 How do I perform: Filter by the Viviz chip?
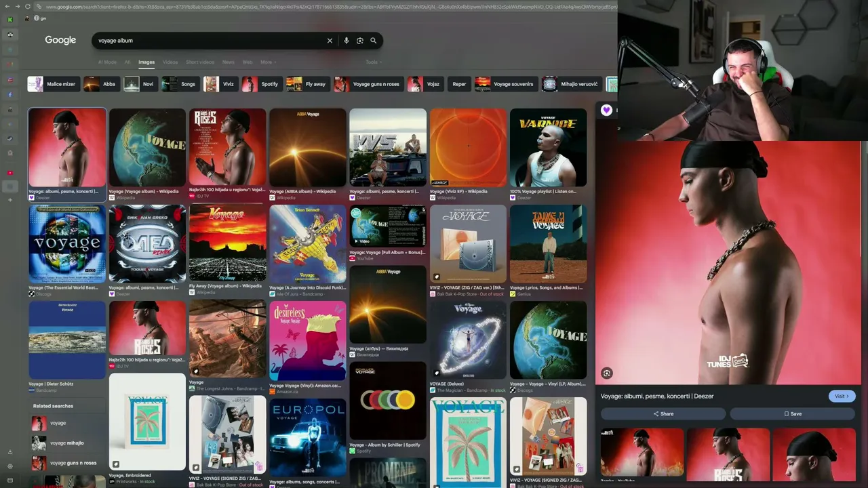click(220, 84)
